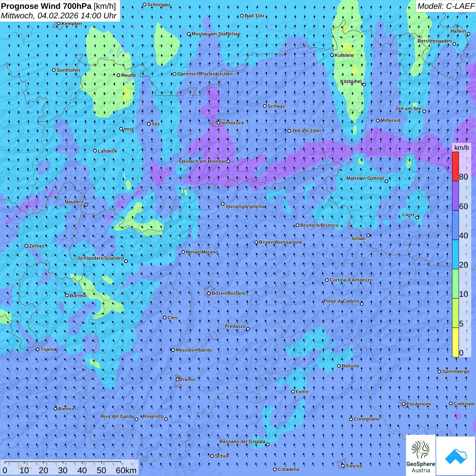Screen dimensions: 476x476
Task: Select the purple 60–80 legend color
Action: [x=455, y=196]
